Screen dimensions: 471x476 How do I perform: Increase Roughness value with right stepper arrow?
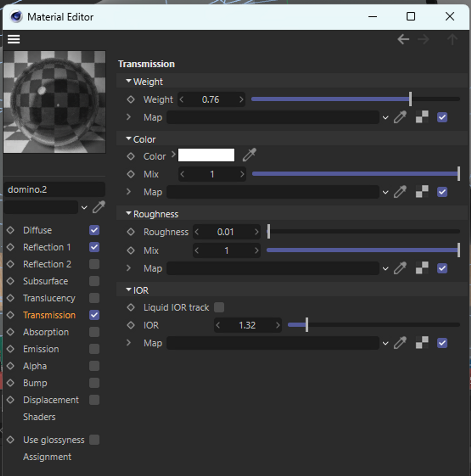click(256, 232)
